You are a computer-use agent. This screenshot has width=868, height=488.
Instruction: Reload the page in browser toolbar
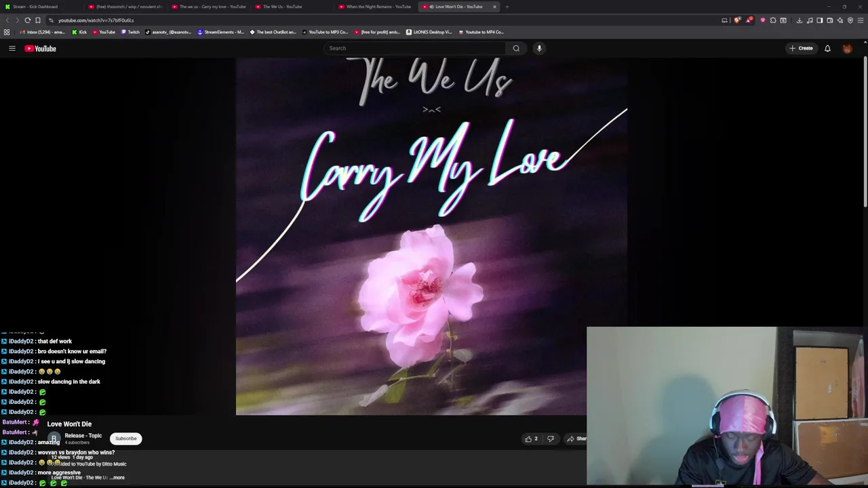click(x=28, y=20)
